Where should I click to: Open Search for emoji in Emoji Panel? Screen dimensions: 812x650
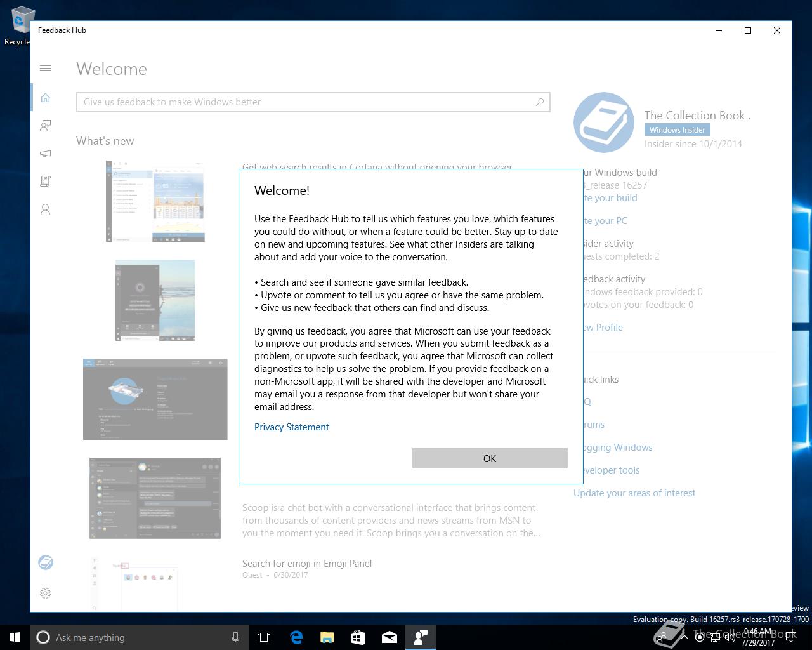307,564
